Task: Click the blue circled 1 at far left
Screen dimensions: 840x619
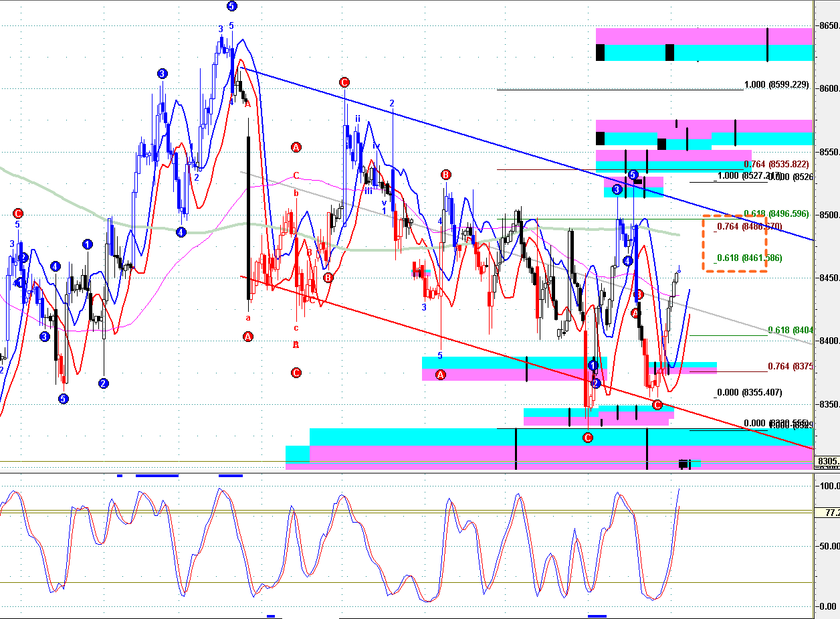Action: point(88,244)
